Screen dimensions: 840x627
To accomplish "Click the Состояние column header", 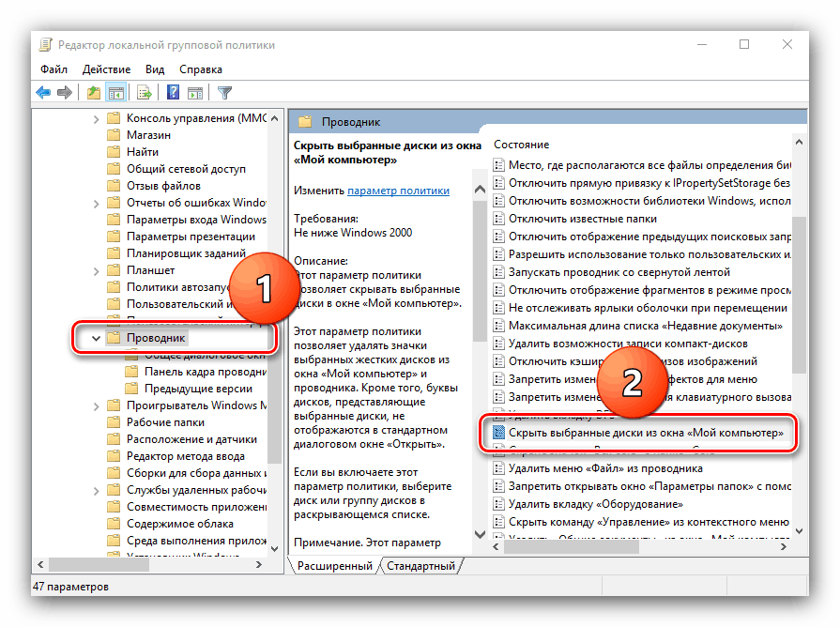I will click(521, 145).
